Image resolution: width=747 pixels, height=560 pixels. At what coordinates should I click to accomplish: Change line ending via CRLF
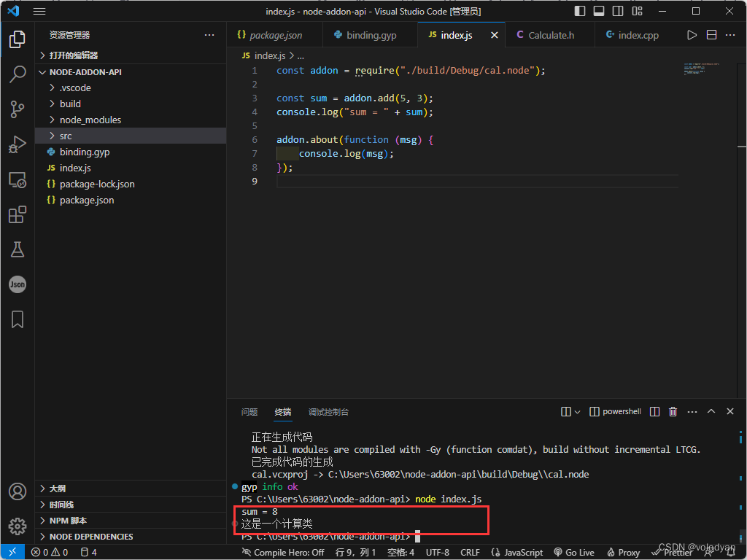point(470,553)
